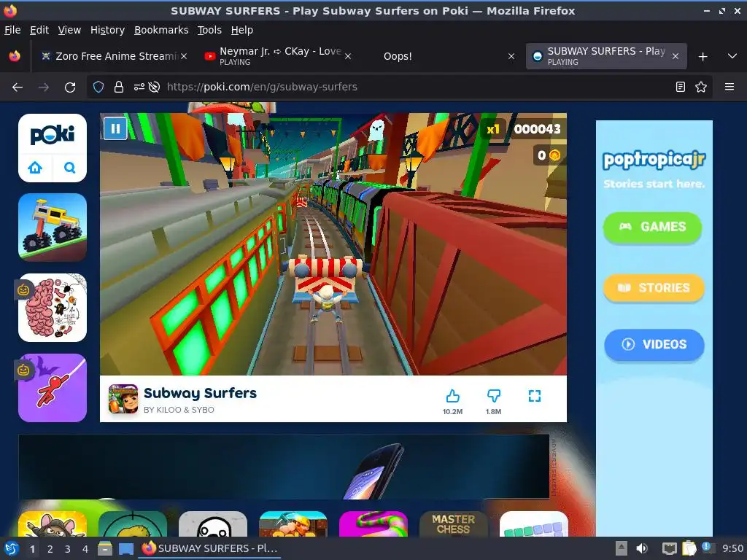The image size is (747, 560).
Task: Open the taskbar start menu
Action: click(x=12, y=549)
